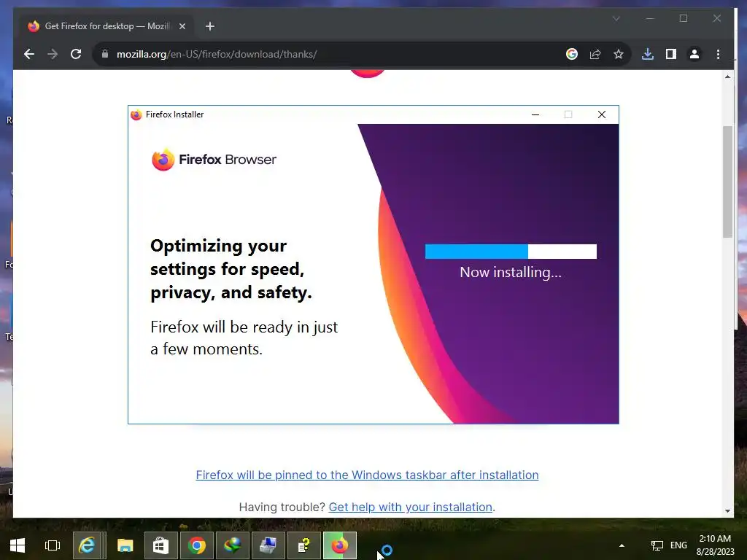Click page scrollbar up arrow
This screenshot has width=747, height=560.
tap(727, 76)
